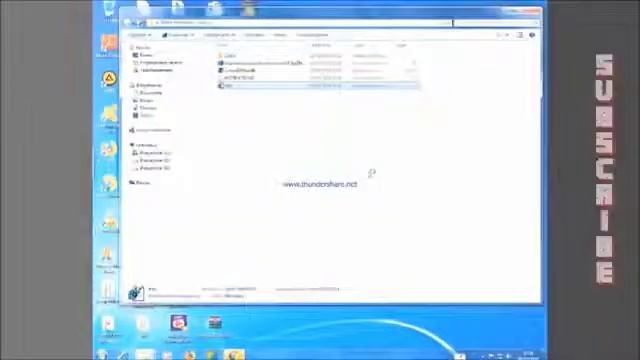Viewport: 640px width, 360px height.
Task: Open the Organize dropdown in Explorer toolbar
Action: click(x=140, y=35)
